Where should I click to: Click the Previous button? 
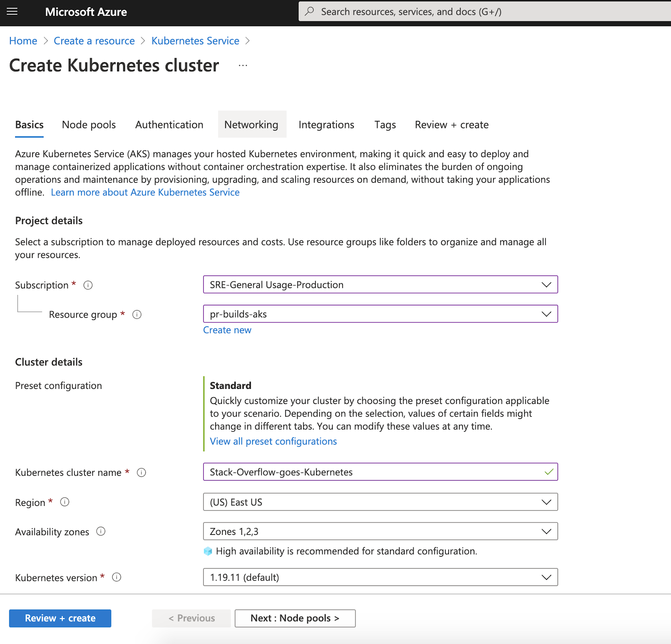pyautogui.click(x=191, y=618)
